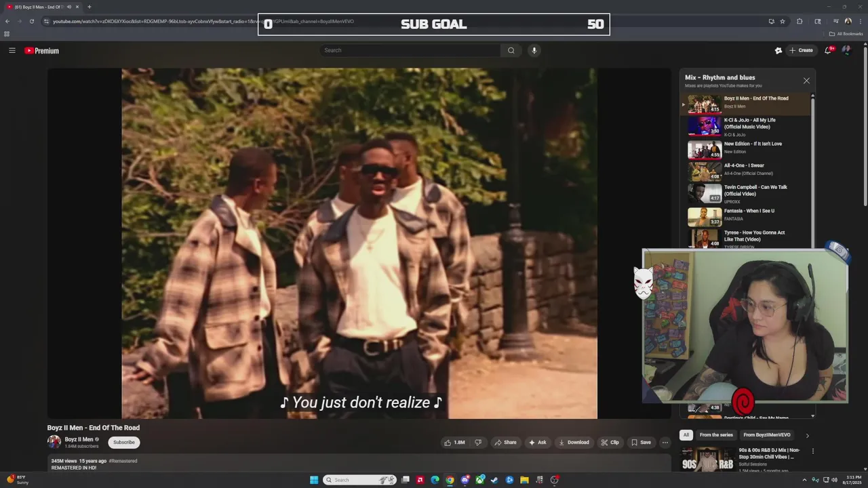Image resolution: width=868 pixels, height=488 pixels.
Task: Go to the YouTube Premium home logo
Action: coord(41,51)
